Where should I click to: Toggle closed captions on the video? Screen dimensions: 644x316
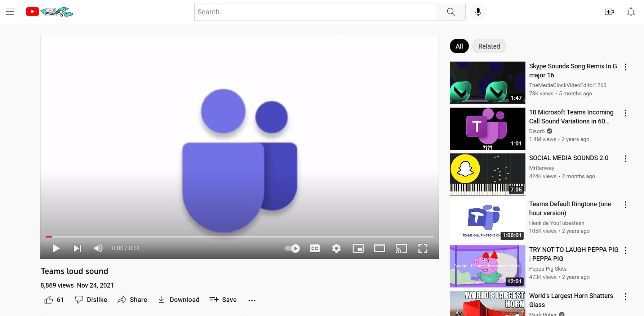(315, 248)
